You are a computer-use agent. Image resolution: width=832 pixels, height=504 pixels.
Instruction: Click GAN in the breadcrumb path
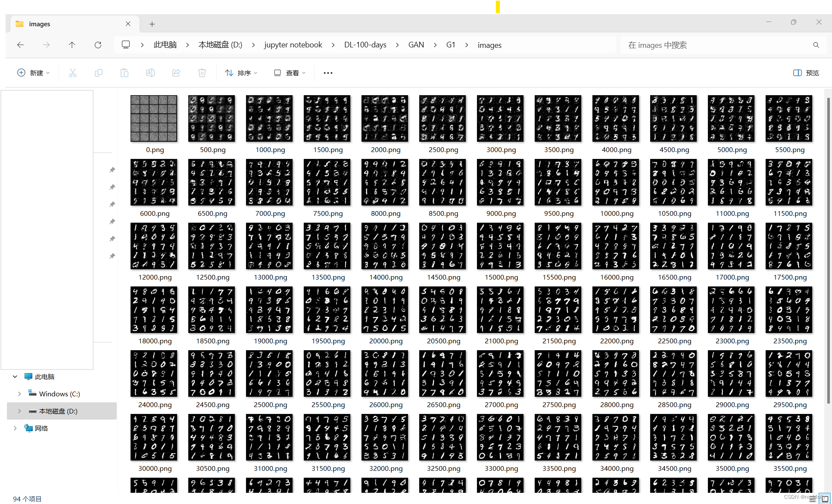[416, 45]
